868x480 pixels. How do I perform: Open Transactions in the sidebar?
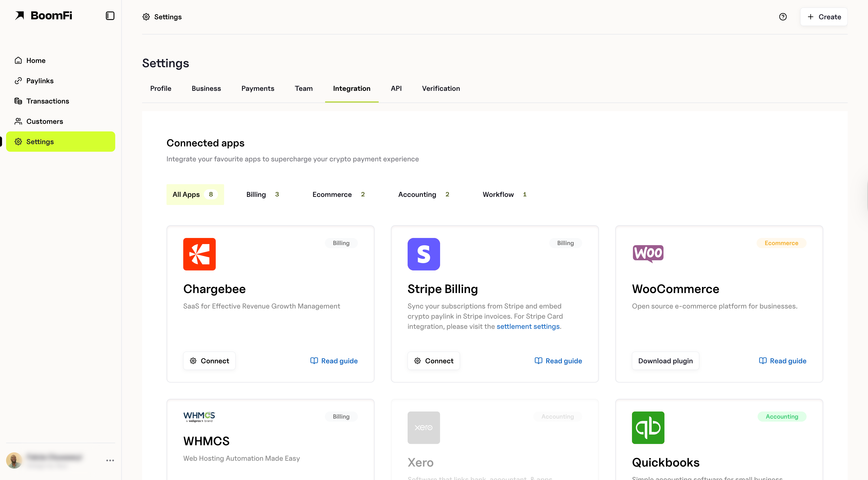point(47,101)
